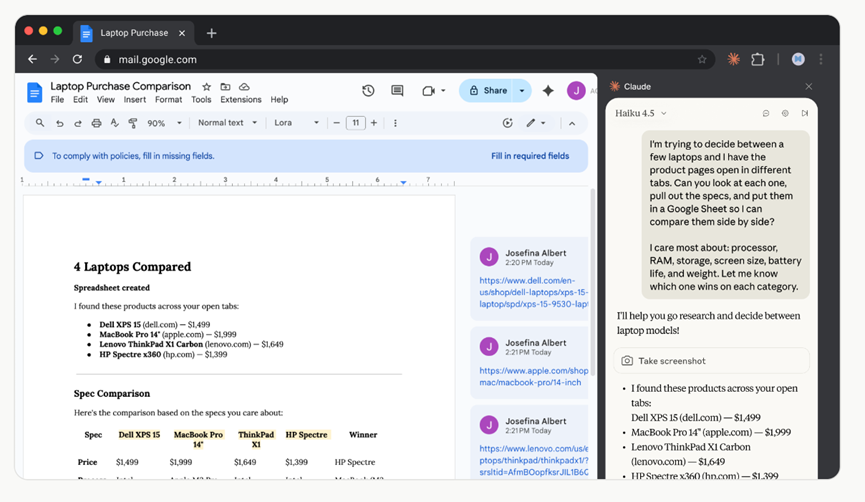Click the Gemini sparkle icon

click(x=548, y=90)
